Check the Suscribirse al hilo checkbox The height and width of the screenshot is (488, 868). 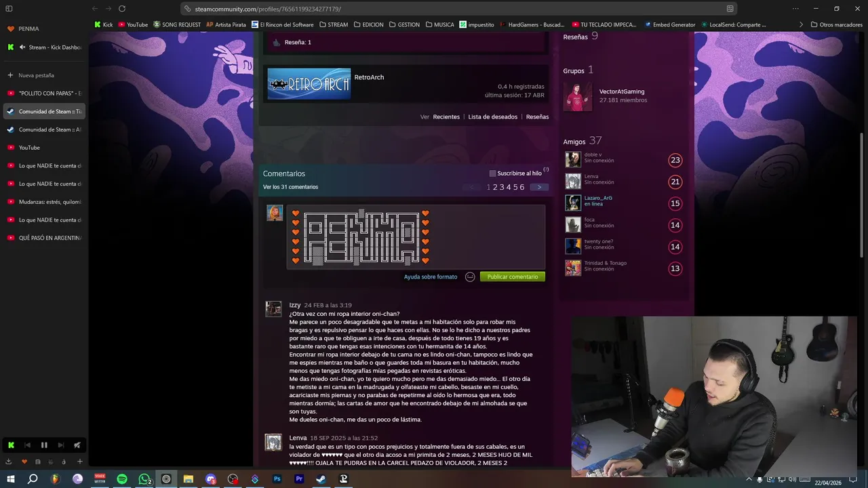point(492,174)
